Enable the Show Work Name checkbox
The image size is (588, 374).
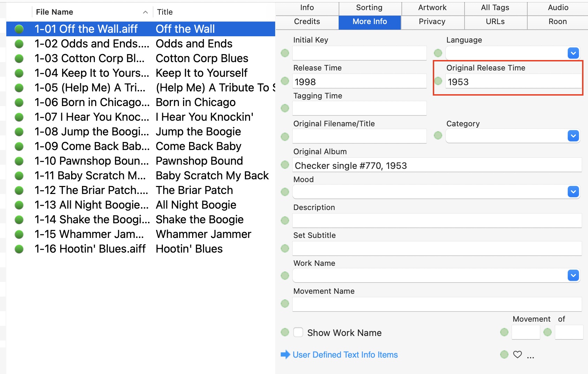coord(298,332)
